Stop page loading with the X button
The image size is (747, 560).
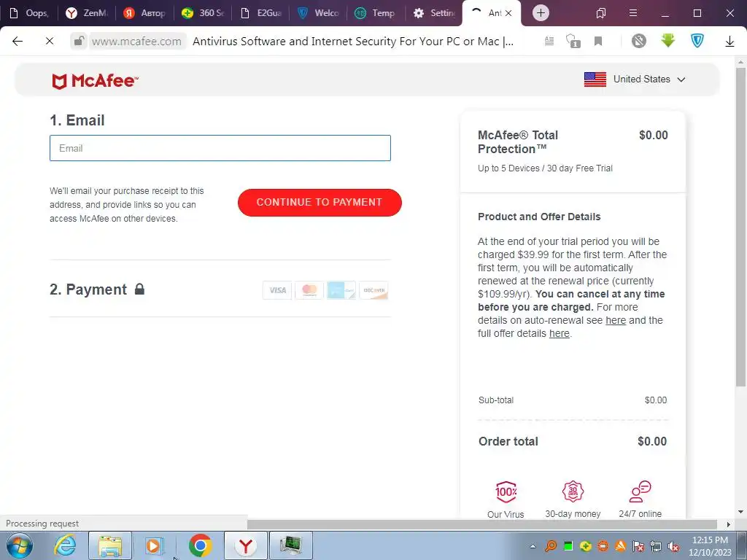tap(49, 42)
